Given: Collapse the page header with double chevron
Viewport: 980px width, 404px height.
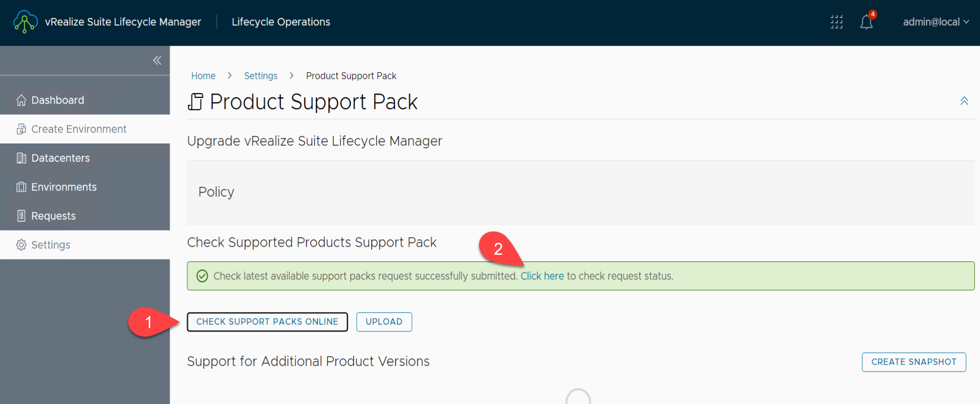Looking at the screenshot, I should tap(964, 101).
